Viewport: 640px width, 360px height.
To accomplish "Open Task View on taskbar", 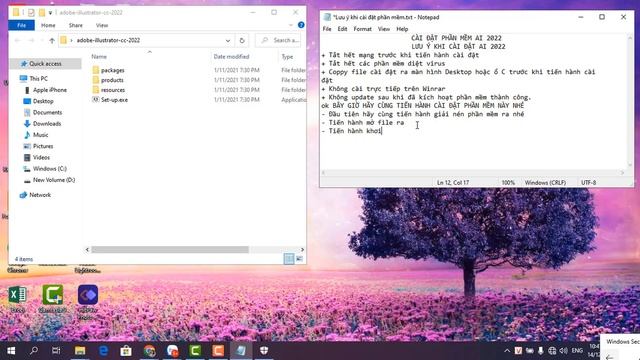I will (x=56, y=351).
